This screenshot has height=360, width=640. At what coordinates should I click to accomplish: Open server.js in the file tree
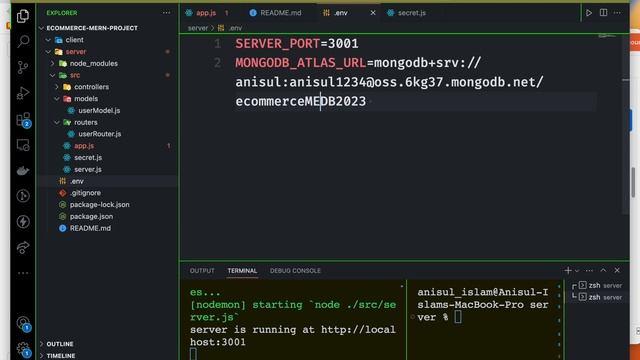click(108, 169)
